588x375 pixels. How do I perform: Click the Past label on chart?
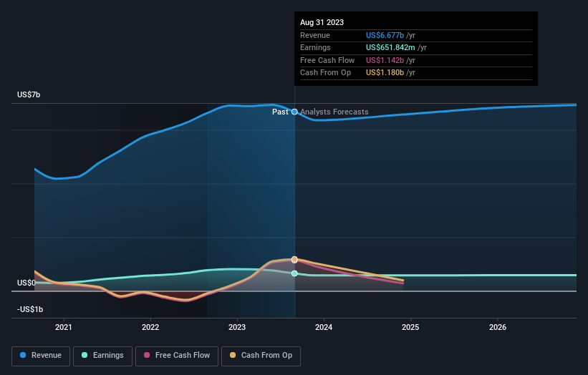coord(280,112)
